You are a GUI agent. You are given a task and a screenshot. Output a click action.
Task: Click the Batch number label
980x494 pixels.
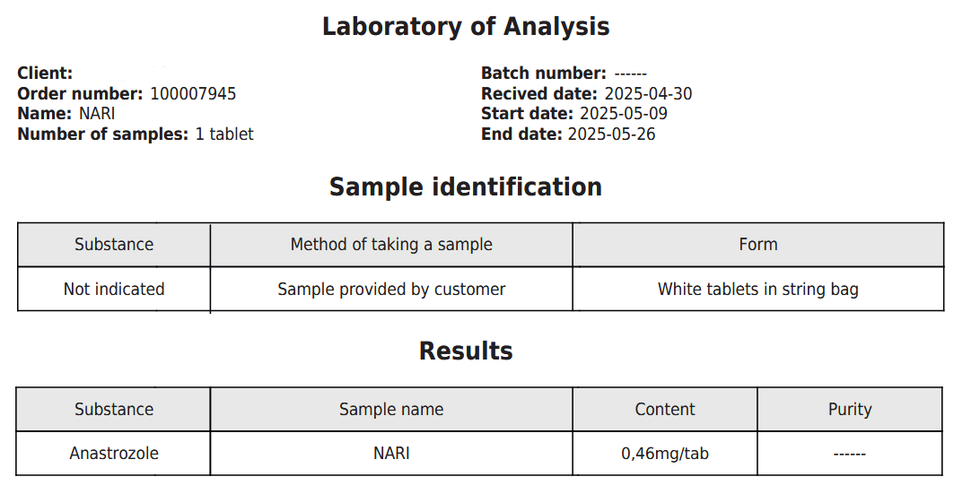[x=544, y=74]
